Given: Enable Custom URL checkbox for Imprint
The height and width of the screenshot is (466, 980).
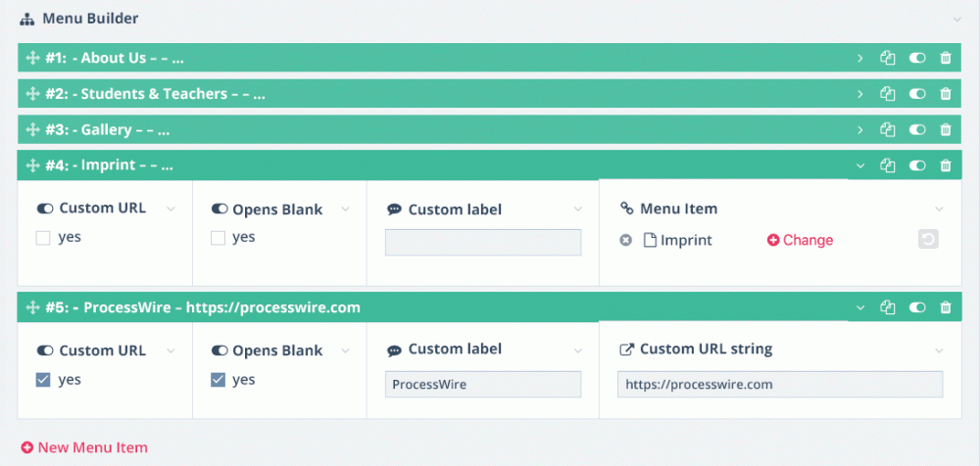Looking at the screenshot, I should (x=43, y=238).
